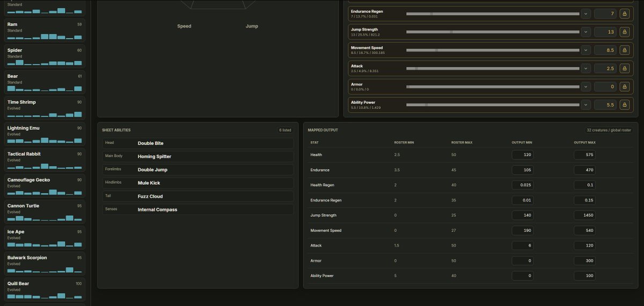The image size is (644, 306).
Task: Edit Health output min field 120
Action: (x=522, y=155)
